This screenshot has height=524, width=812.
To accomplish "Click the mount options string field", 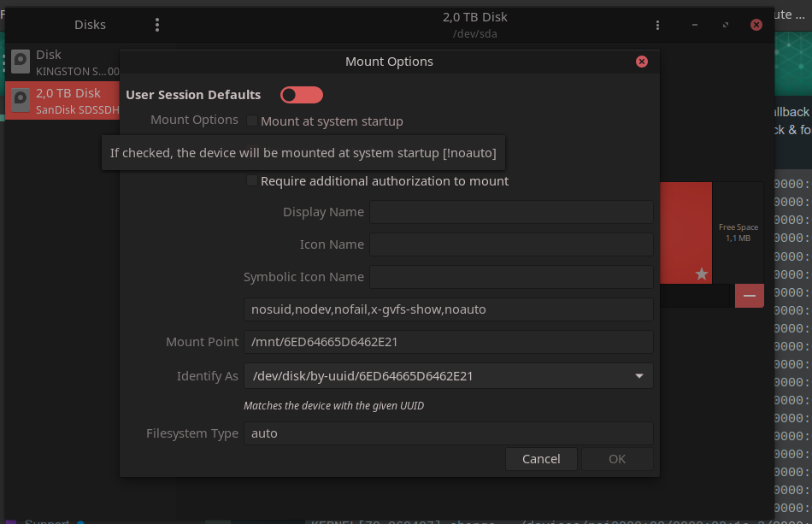I will tap(449, 309).
